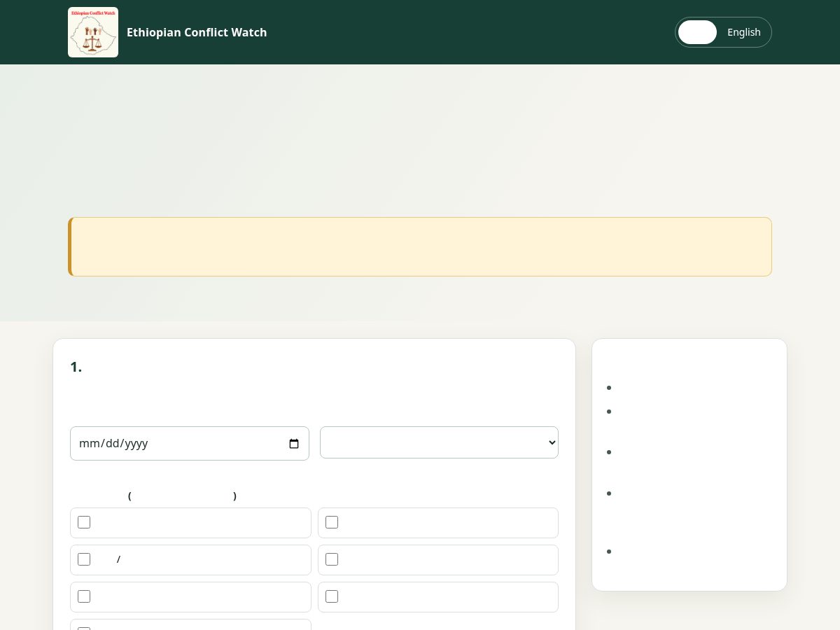Select the blank white language pill option
This screenshot has width=840, height=630.
697,32
